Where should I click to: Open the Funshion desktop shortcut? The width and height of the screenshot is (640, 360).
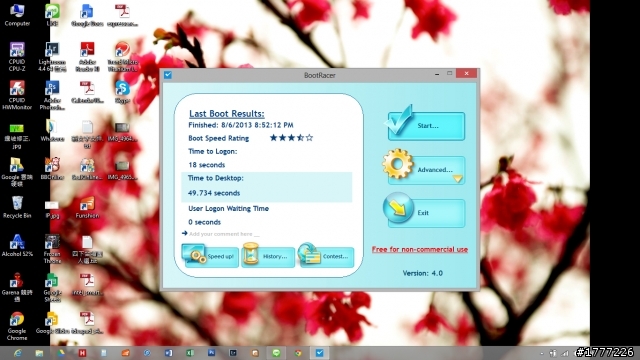click(x=87, y=207)
